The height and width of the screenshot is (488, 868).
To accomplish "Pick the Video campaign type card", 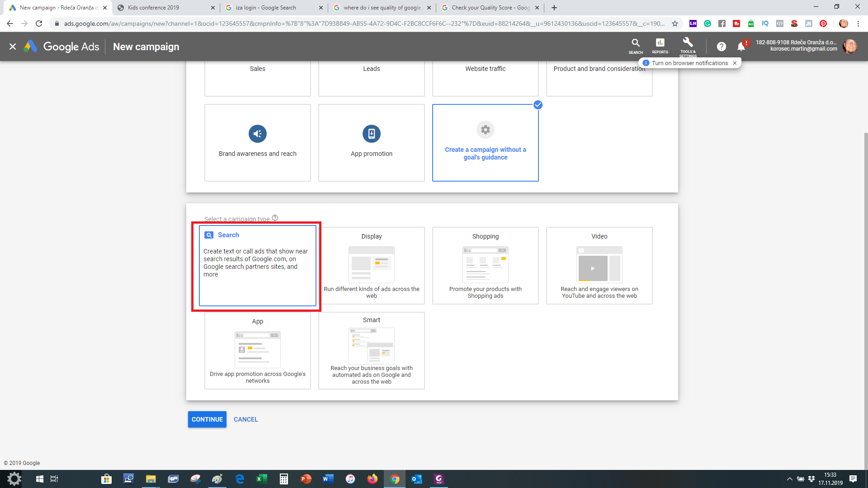I will point(599,266).
